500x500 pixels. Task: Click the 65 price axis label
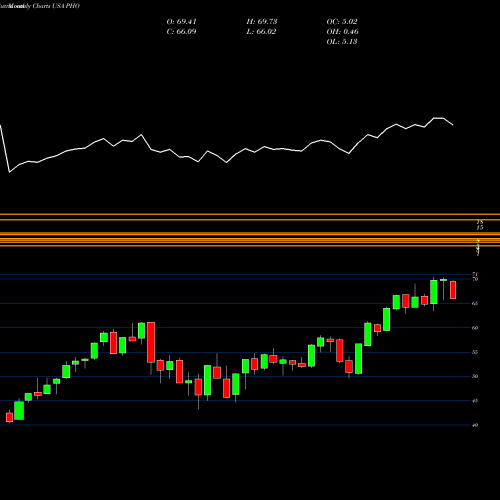[x=475, y=303]
